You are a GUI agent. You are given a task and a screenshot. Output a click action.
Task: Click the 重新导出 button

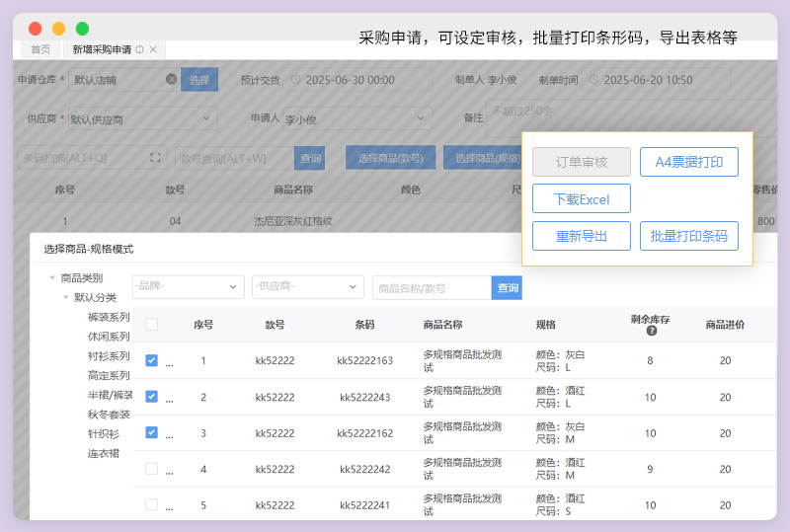(582, 236)
